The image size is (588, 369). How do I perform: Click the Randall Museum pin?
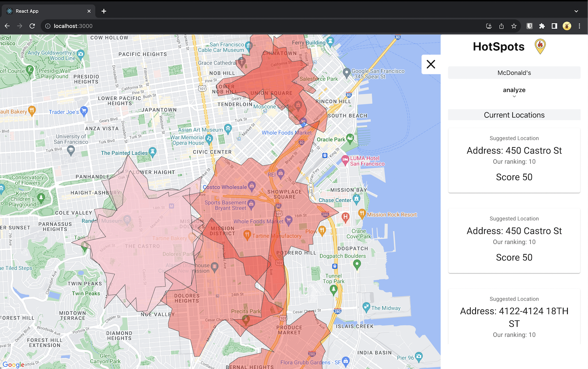[x=127, y=220]
